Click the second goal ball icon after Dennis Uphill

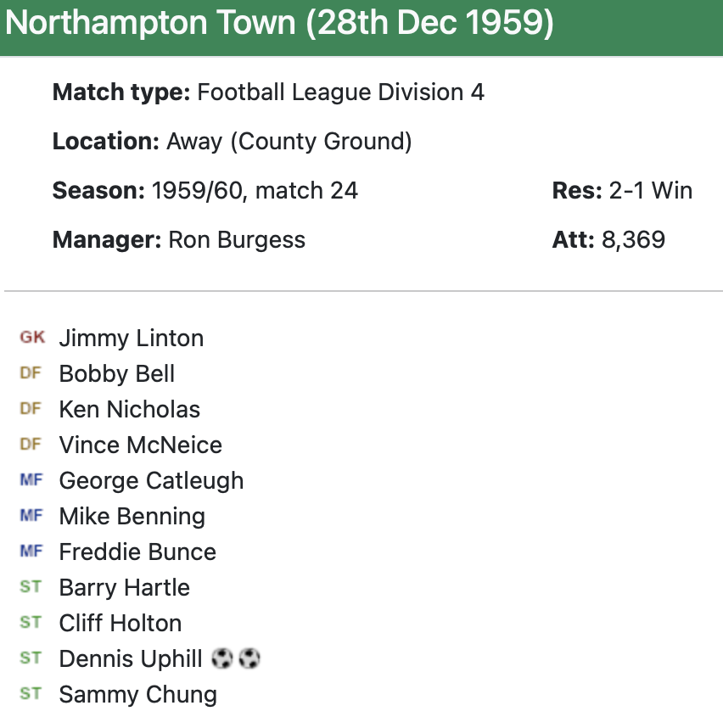(x=249, y=658)
